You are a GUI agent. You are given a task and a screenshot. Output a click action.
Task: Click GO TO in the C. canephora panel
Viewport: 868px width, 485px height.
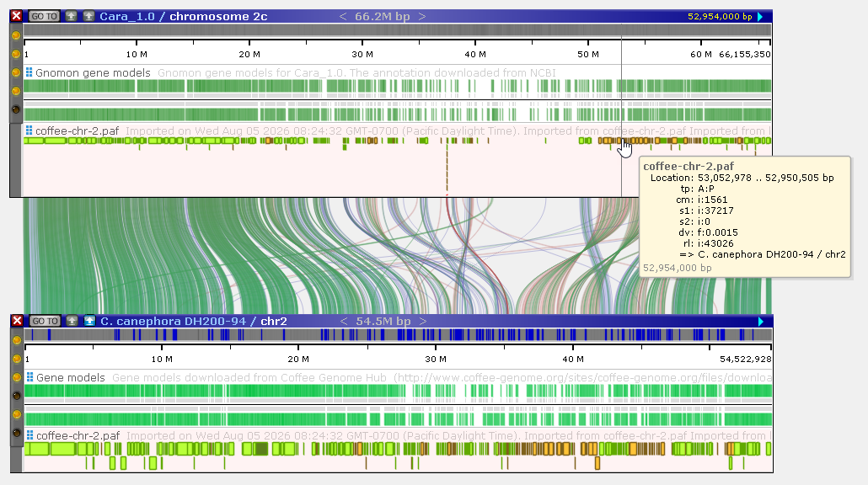click(x=45, y=321)
